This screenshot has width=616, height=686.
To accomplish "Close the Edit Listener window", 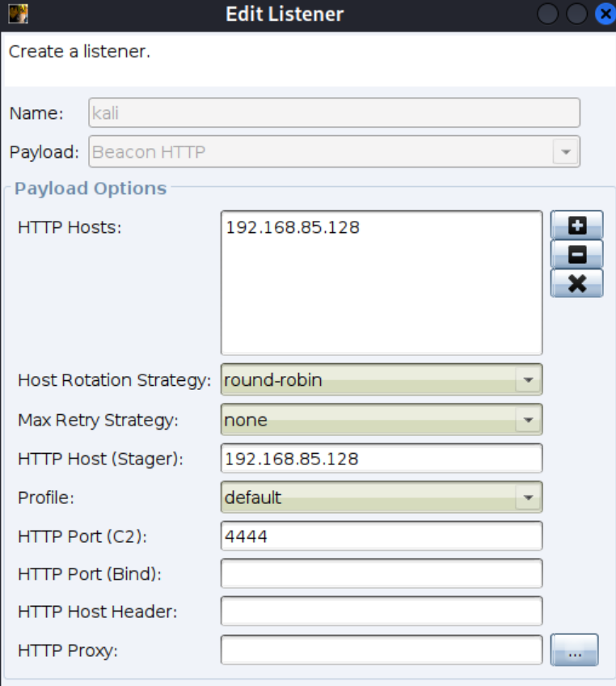I will pyautogui.click(x=605, y=14).
